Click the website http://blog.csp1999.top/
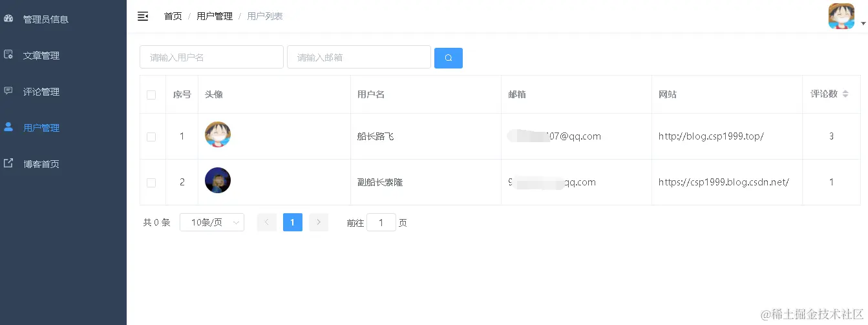The image size is (868, 325). click(711, 136)
